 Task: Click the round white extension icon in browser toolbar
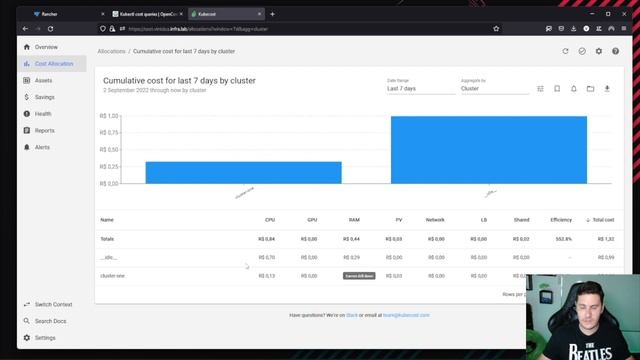coord(586,29)
